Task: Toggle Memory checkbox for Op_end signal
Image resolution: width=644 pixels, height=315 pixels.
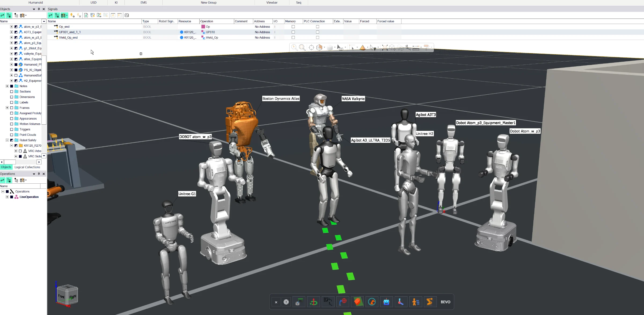Action: pyautogui.click(x=293, y=27)
